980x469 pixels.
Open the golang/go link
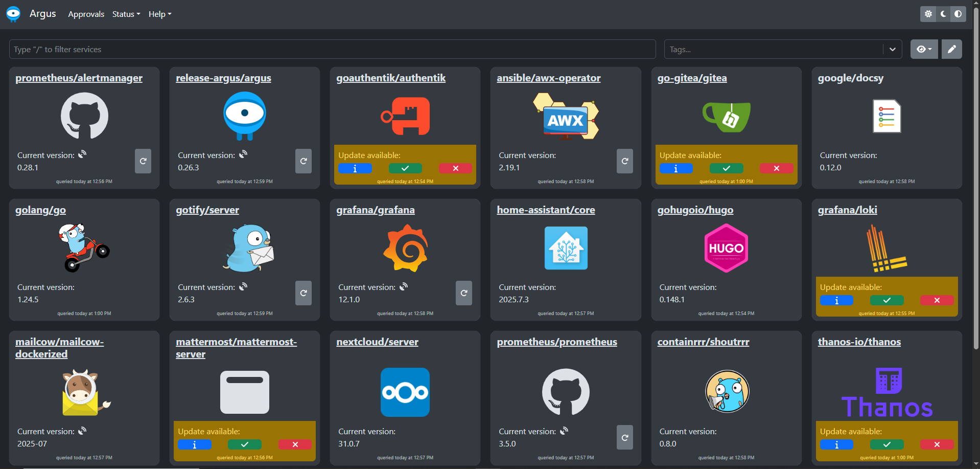40,210
